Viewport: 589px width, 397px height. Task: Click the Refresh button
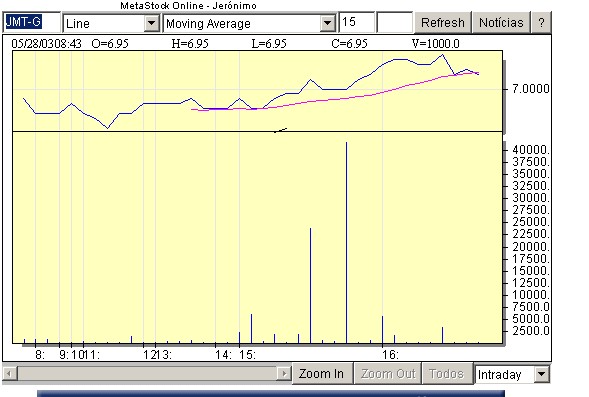[443, 23]
